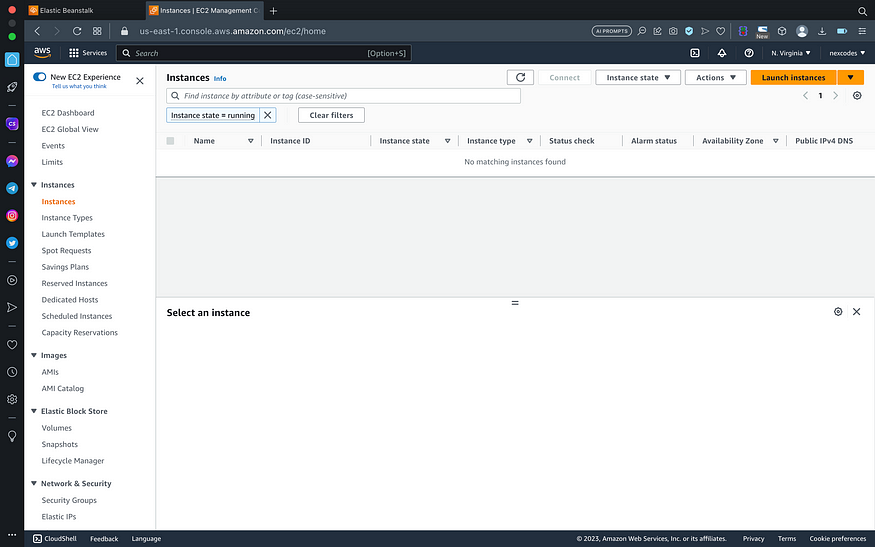
Task: Open the Feedback link in footer
Action: (x=104, y=539)
